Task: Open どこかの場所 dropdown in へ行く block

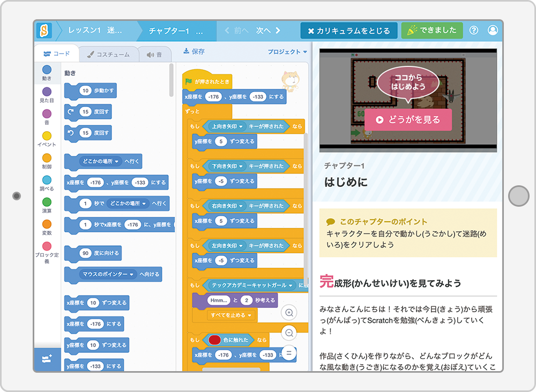Action: coord(101,161)
